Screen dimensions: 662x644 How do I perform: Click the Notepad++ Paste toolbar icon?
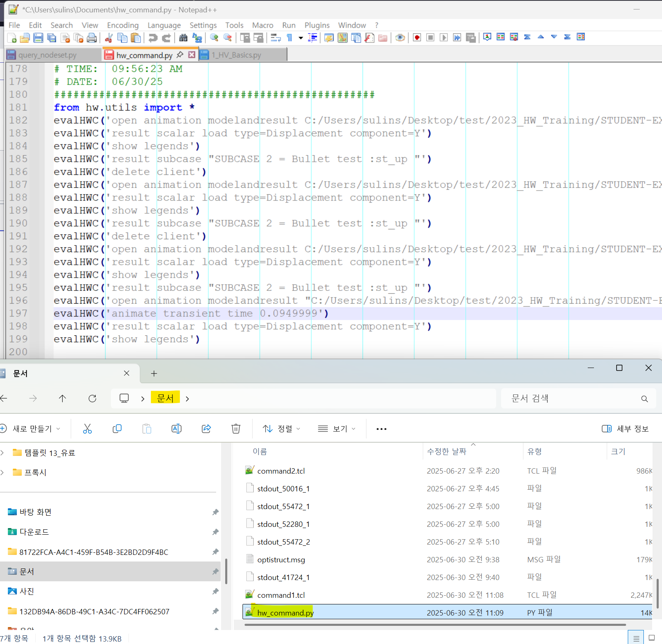point(135,38)
